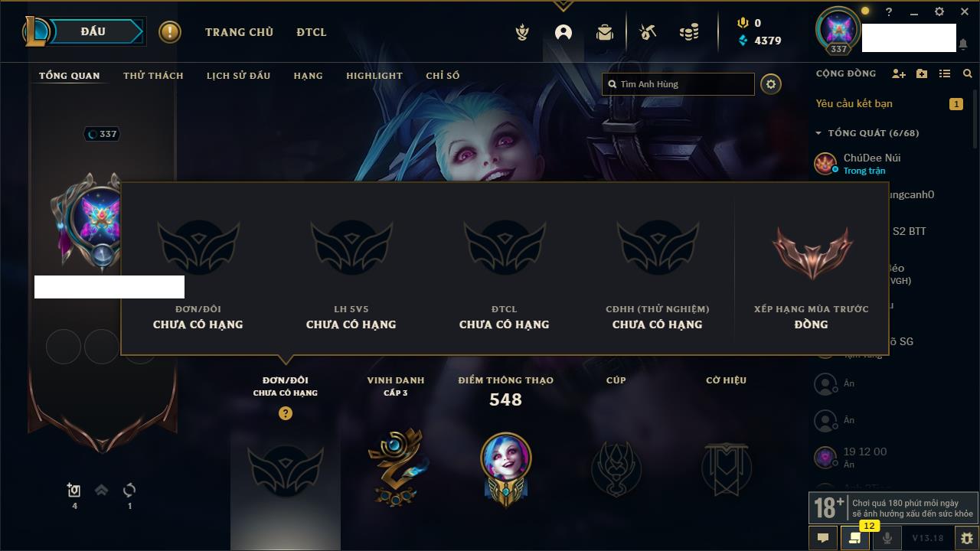Image resolution: width=980 pixels, height=551 pixels.
Task: Click the friends list scrollbar
Action: 975,119
